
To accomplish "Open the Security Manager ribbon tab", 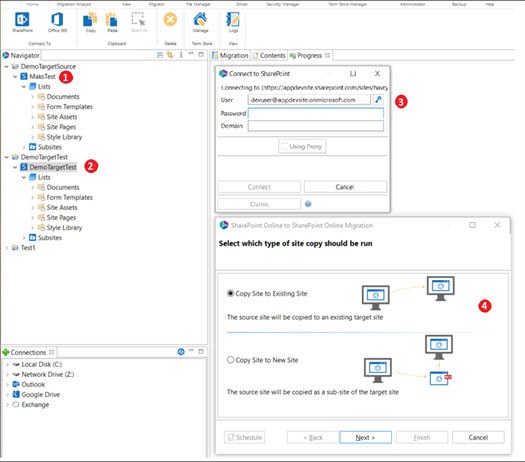I will coord(283,4).
